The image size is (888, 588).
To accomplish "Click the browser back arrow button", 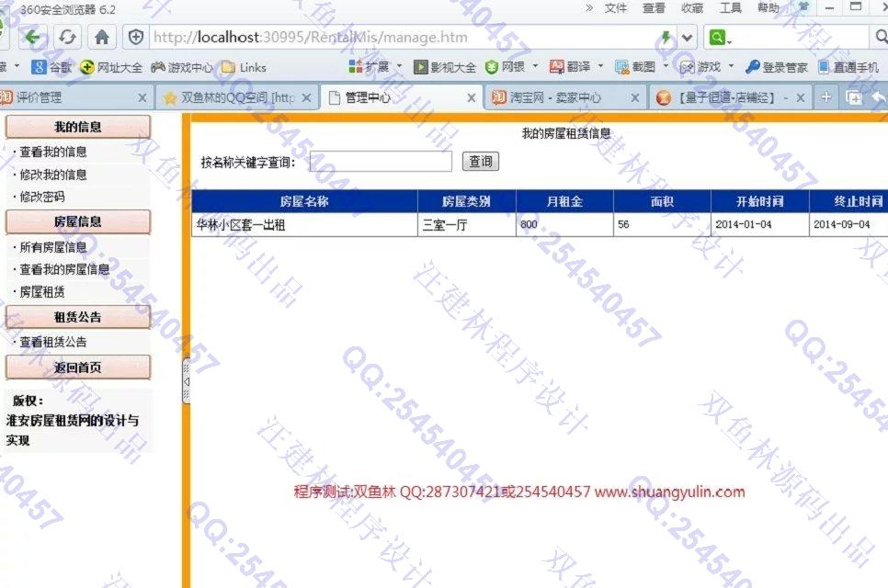I will (31, 38).
